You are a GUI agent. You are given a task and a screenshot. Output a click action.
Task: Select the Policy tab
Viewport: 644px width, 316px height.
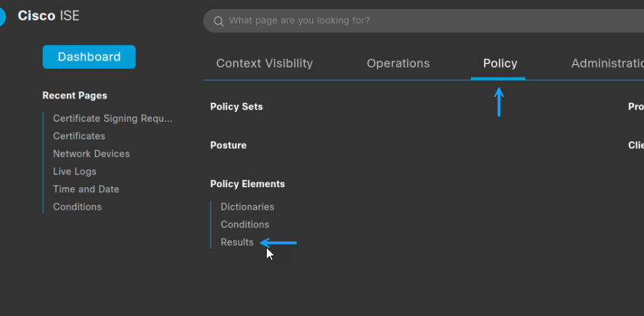click(x=500, y=63)
